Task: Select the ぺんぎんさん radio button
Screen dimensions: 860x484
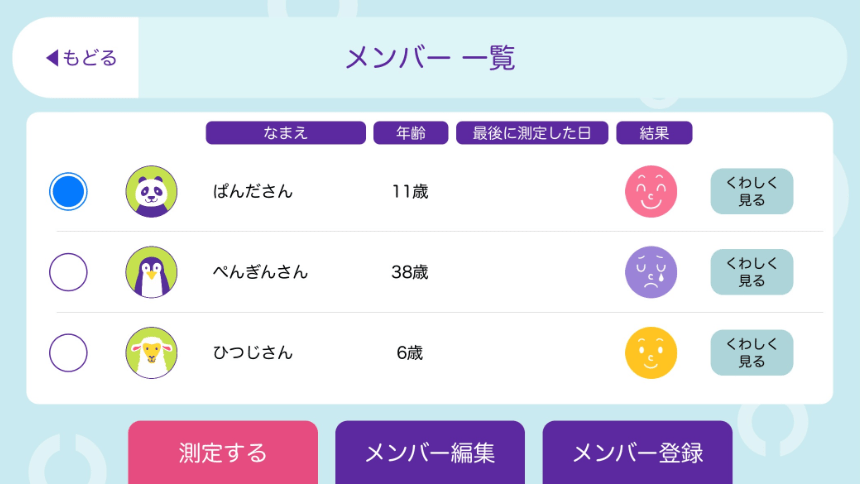Action: coord(68,272)
